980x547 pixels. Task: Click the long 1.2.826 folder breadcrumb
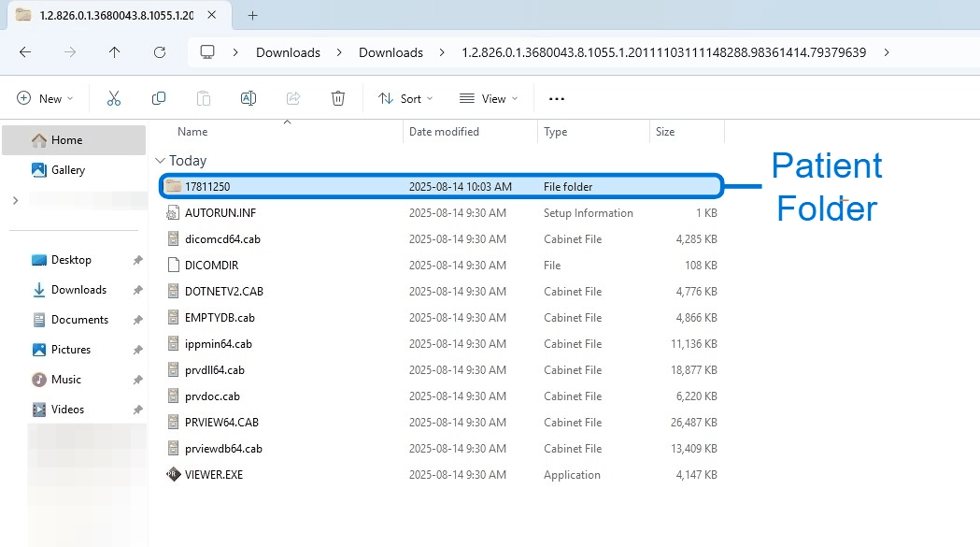coord(663,52)
